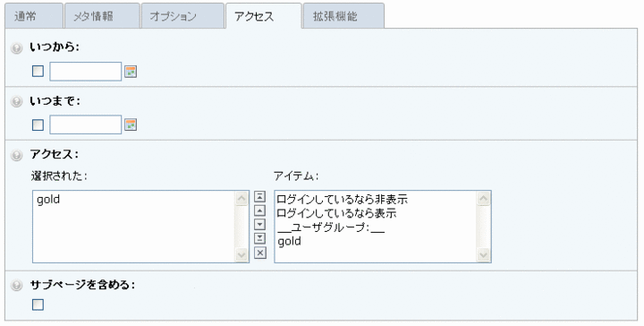Move selected item down one position
This screenshot has height=326, width=644.
259,225
